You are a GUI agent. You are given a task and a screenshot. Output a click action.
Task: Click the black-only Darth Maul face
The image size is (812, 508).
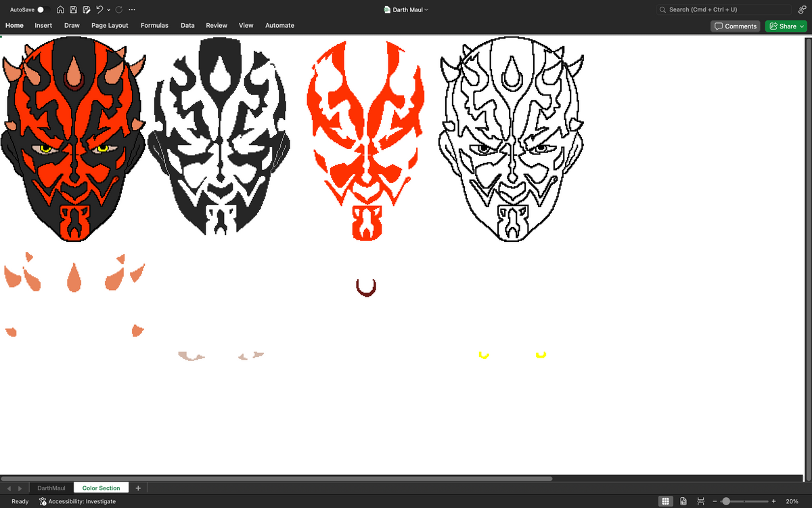pyautogui.click(x=219, y=135)
